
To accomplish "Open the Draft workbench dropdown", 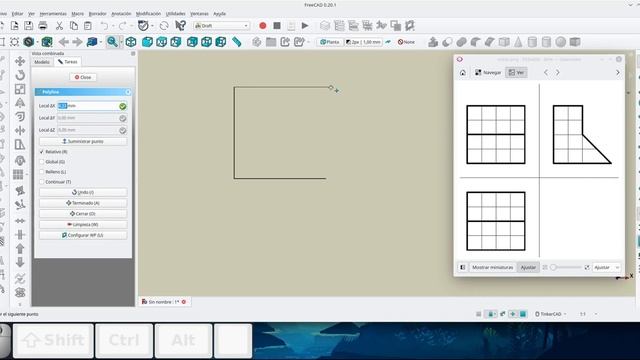I will (x=221, y=26).
